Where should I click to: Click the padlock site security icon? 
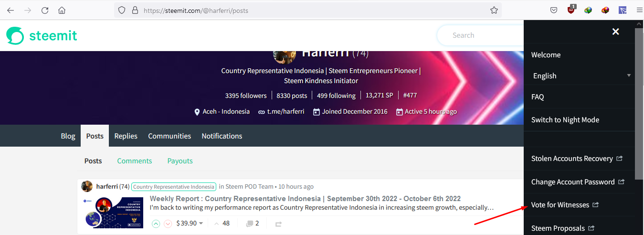tap(135, 10)
